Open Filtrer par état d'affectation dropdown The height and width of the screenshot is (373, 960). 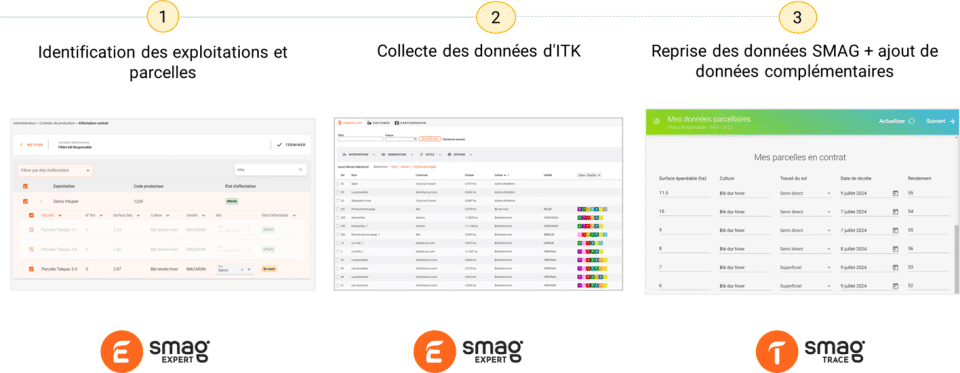55,170
